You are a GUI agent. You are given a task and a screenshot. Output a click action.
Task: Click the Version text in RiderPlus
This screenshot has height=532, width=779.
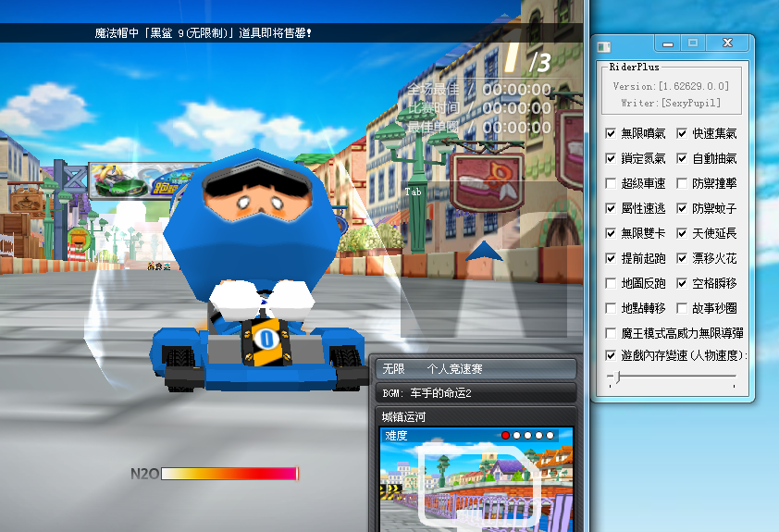click(671, 86)
